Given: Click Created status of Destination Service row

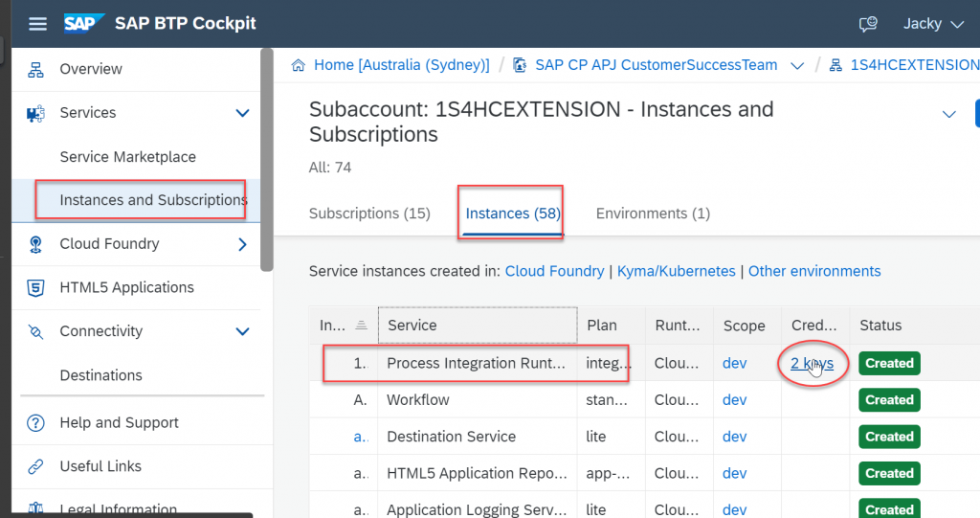Looking at the screenshot, I should click(x=889, y=437).
